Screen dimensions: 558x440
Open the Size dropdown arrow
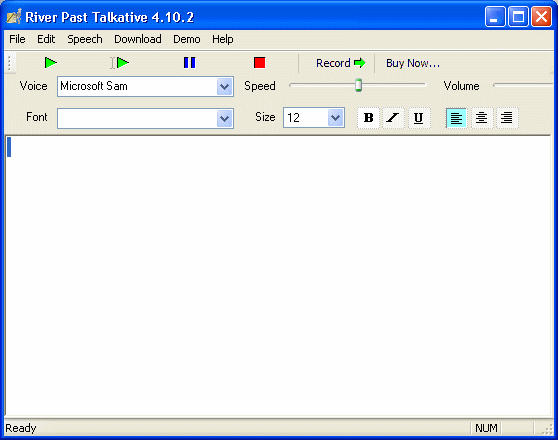pyautogui.click(x=335, y=117)
